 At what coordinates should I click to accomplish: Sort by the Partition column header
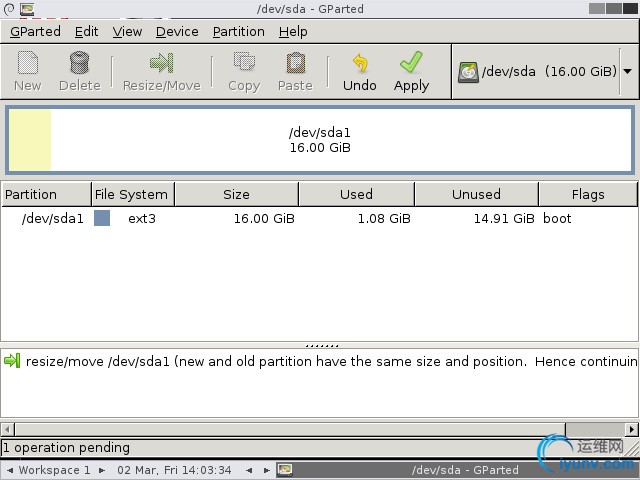pos(46,194)
